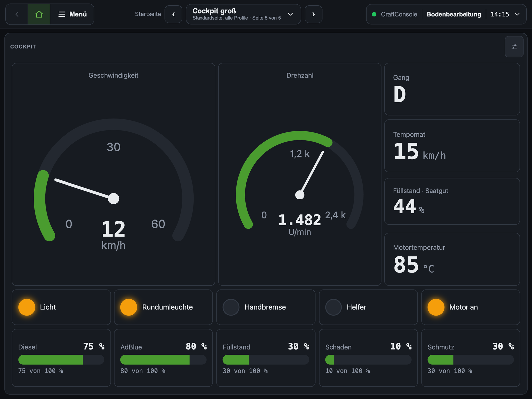
Task: Click the clock showing 14:15
Action: click(x=500, y=14)
